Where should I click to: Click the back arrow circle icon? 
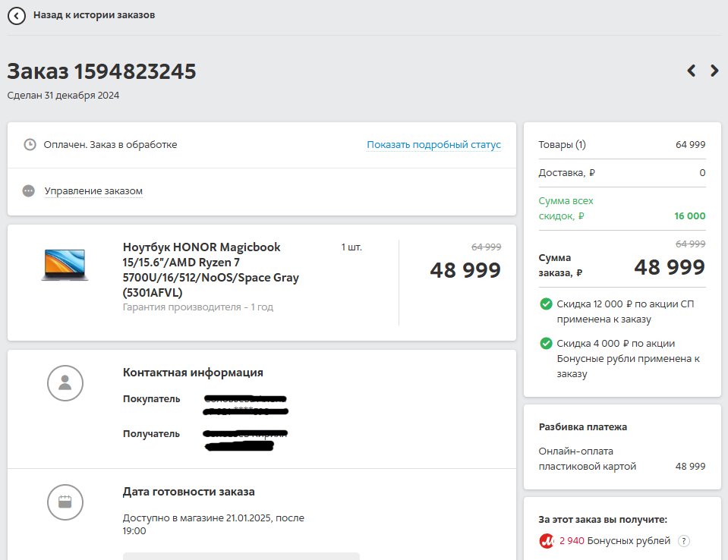coord(17,16)
